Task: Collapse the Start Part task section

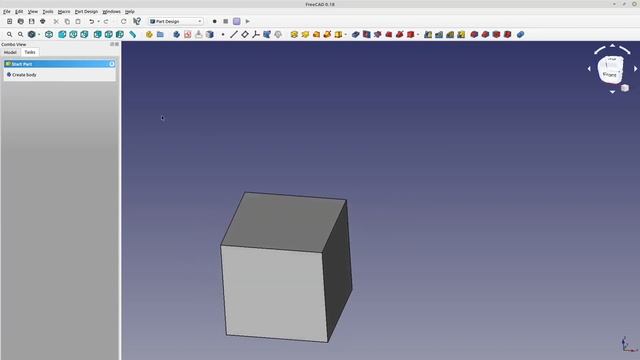Action: [x=112, y=64]
